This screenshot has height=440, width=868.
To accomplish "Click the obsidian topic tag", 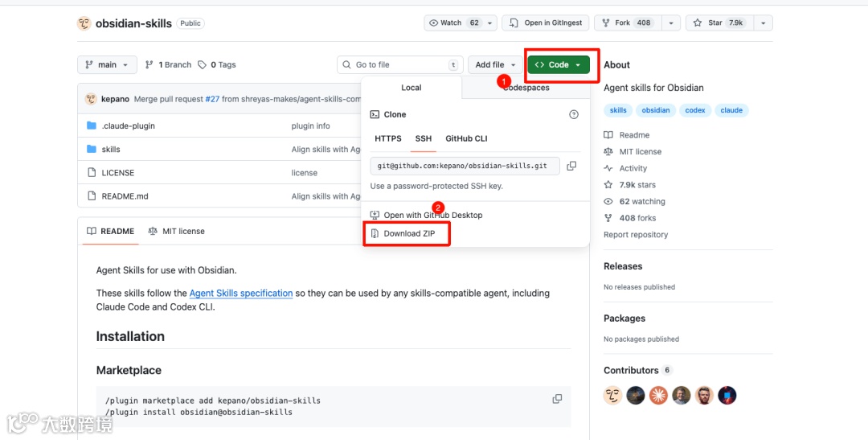I will pyautogui.click(x=656, y=110).
